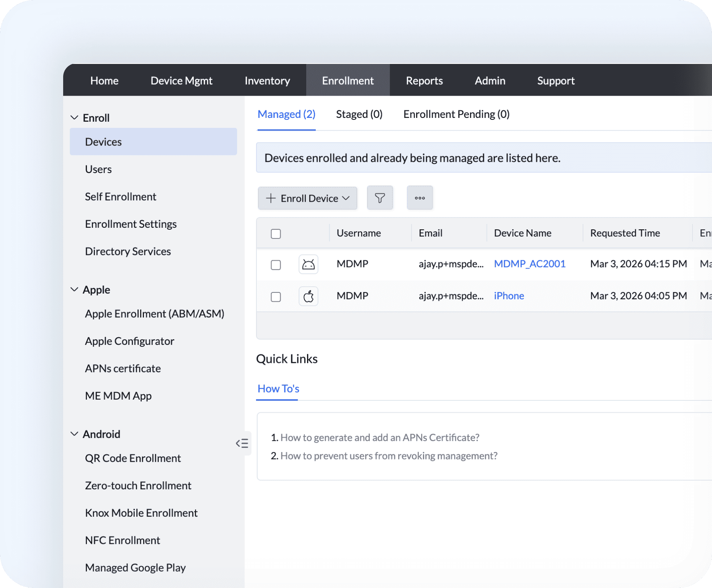Screen dimensions: 712x588
Task: Click email cell in MDMP_AC2001 row
Action: (451, 264)
